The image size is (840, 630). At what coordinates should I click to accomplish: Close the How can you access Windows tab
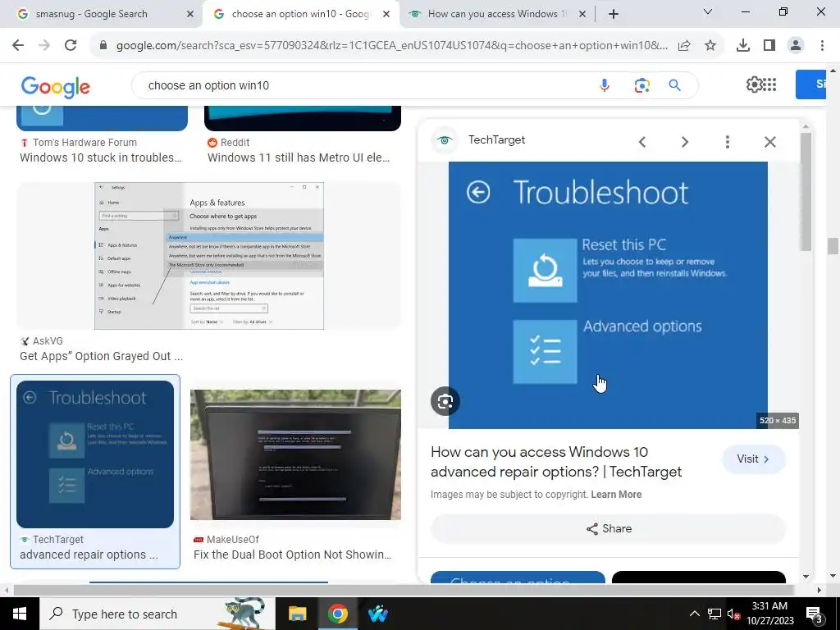[x=582, y=14]
